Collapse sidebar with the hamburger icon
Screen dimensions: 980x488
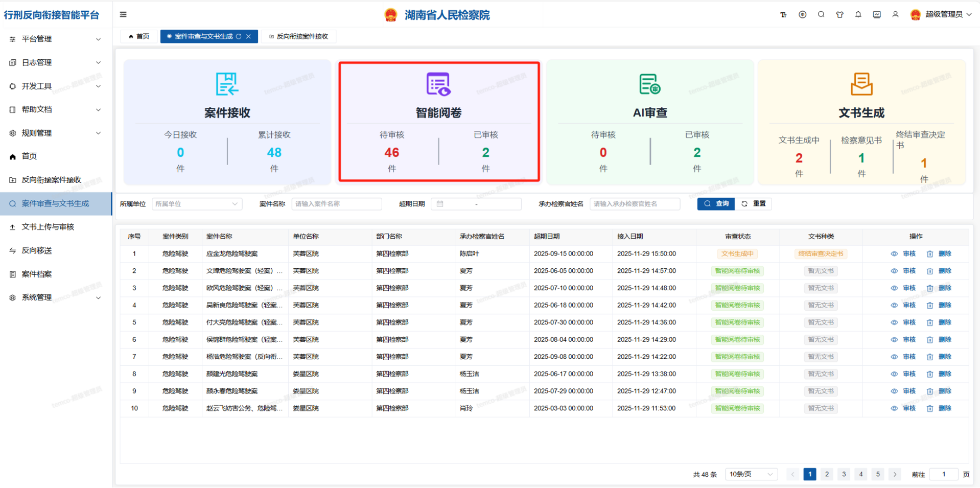pyautogui.click(x=123, y=15)
